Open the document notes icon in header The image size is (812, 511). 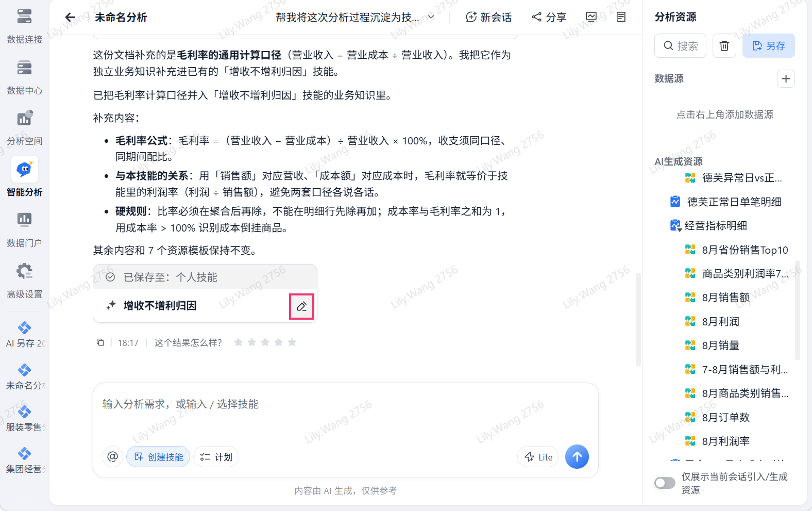621,17
